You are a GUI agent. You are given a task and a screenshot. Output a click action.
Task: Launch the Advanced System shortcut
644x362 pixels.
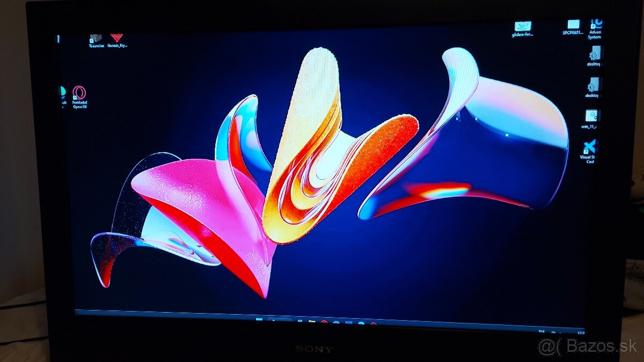(595, 29)
